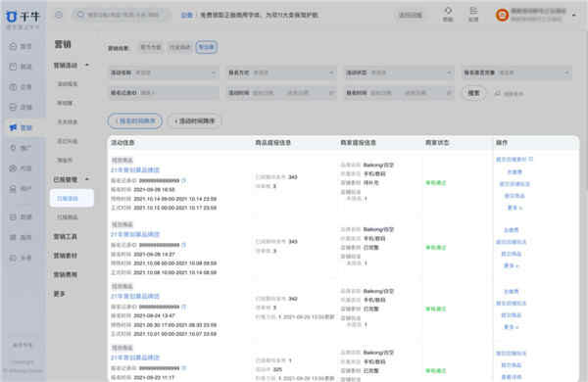Click Baikong brand text in the first row
This screenshot has height=382, width=588.
point(378,165)
